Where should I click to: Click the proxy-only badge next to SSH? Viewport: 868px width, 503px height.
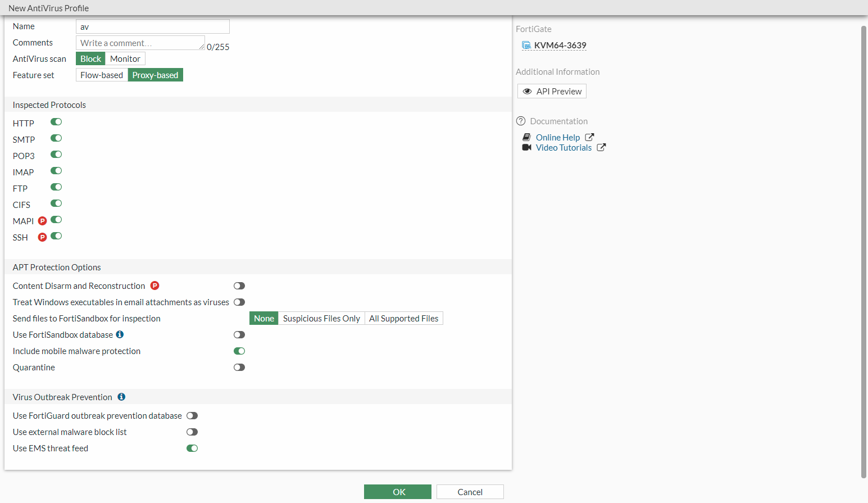coord(42,237)
